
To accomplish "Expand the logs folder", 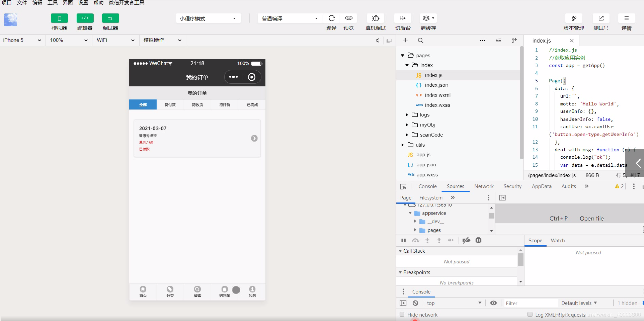I will (x=407, y=115).
